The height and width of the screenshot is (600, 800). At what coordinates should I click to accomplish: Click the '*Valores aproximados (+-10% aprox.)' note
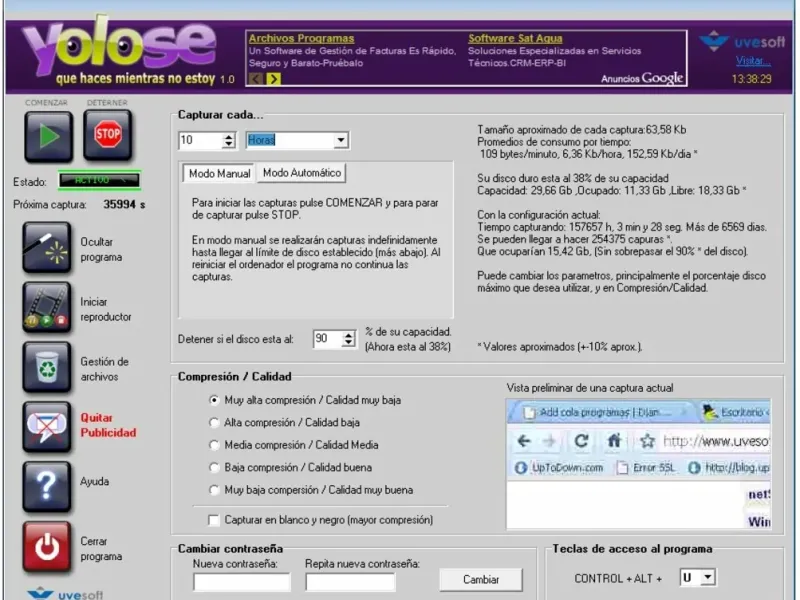560,347
